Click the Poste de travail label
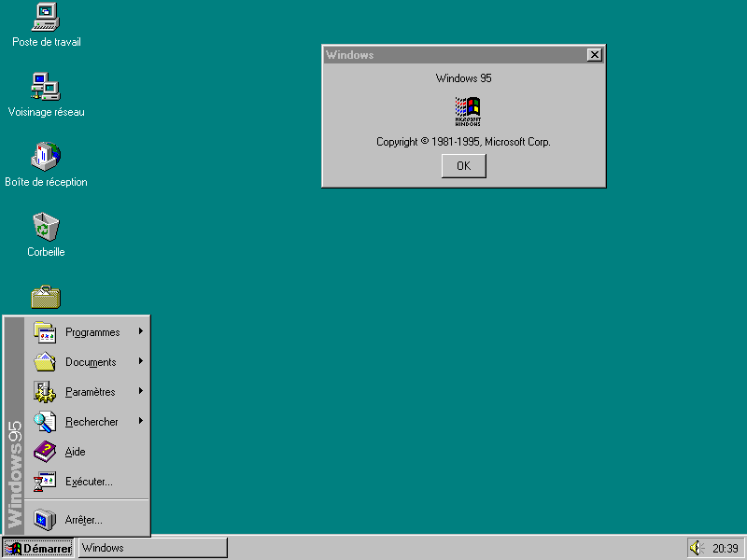 [46, 42]
